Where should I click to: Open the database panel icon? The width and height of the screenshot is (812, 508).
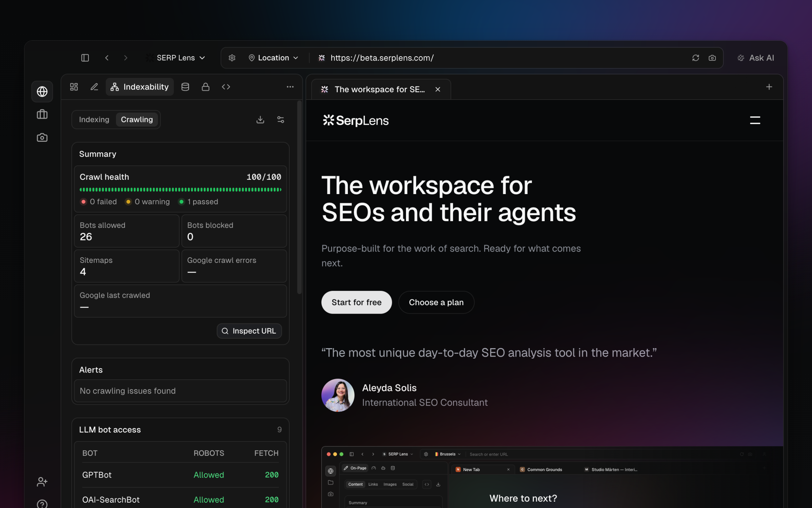185,87
